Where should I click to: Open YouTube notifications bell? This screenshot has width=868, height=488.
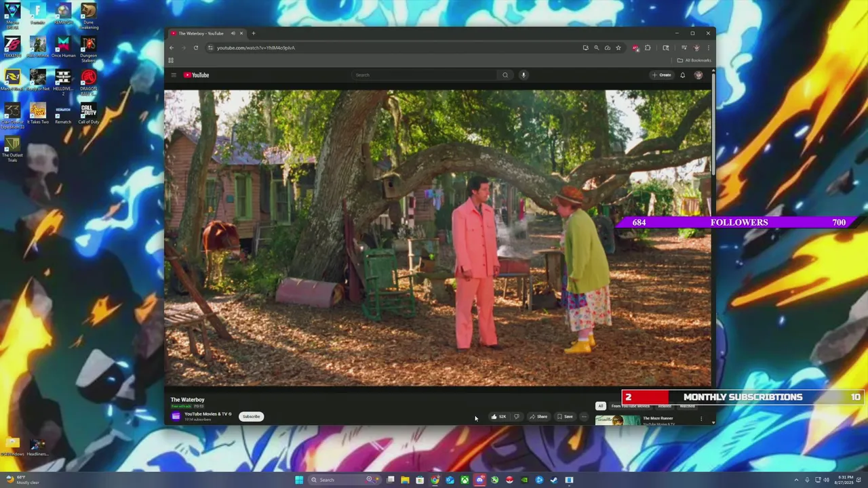(x=682, y=75)
